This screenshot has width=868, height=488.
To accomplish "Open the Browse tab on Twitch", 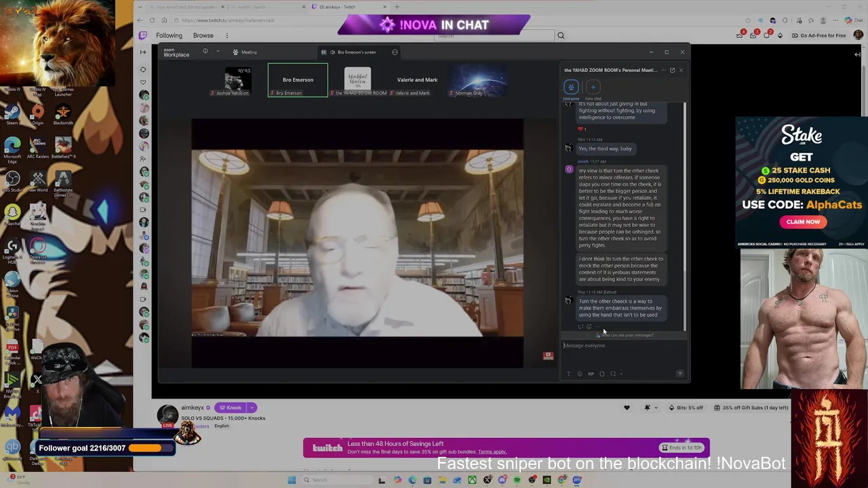I will click(203, 35).
